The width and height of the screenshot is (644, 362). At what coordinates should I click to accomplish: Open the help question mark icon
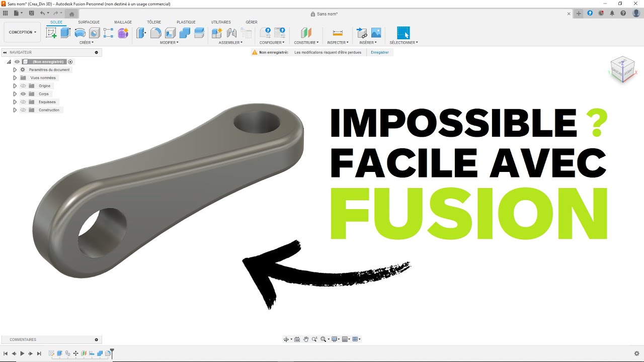(622, 14)
